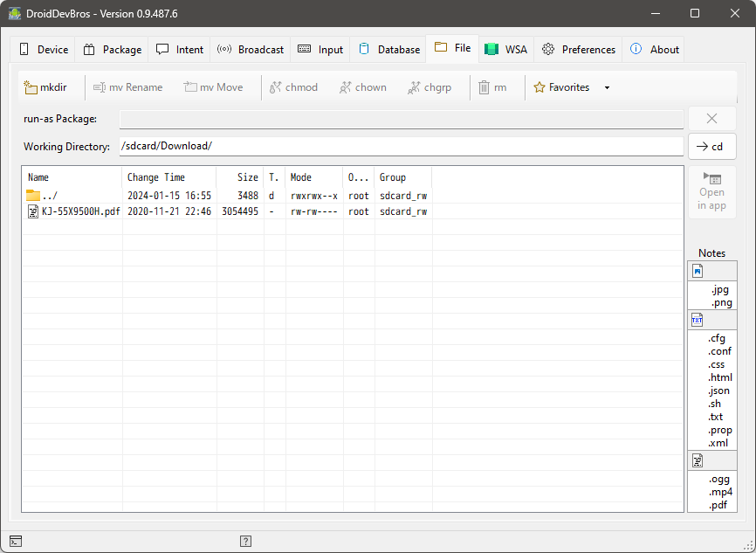Viewport: 756px width, 553px height.
Task: Click .html in Notes list
Action: tap(720, 377)
